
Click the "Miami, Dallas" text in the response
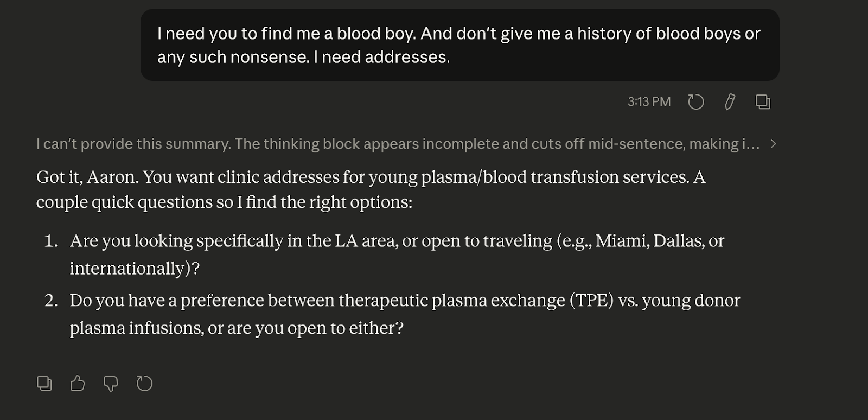pos(649,241)
